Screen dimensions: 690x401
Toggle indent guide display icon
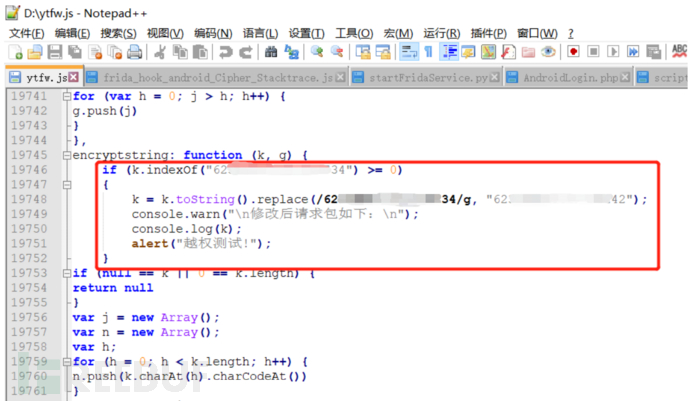[x=449, y=52]
